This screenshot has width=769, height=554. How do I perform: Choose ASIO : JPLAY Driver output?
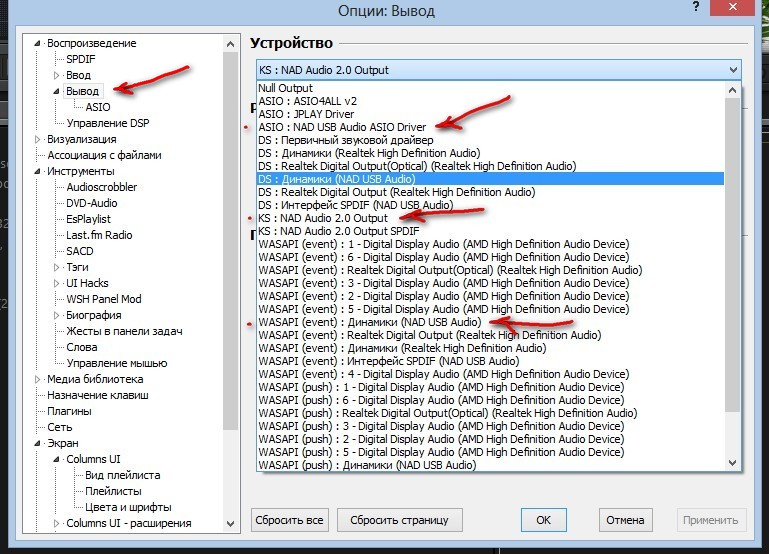[x=490, y=114]
